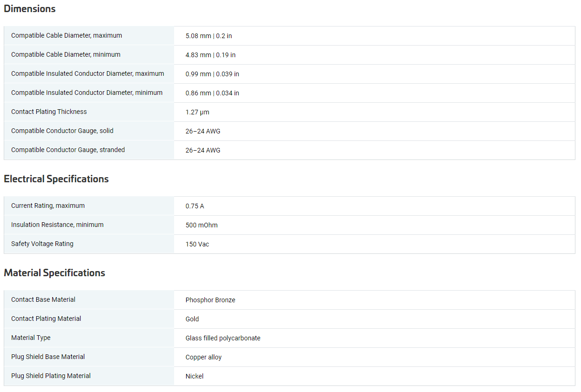
Task: Click the Current Rating, maximum label
Action: pos(48,206)
